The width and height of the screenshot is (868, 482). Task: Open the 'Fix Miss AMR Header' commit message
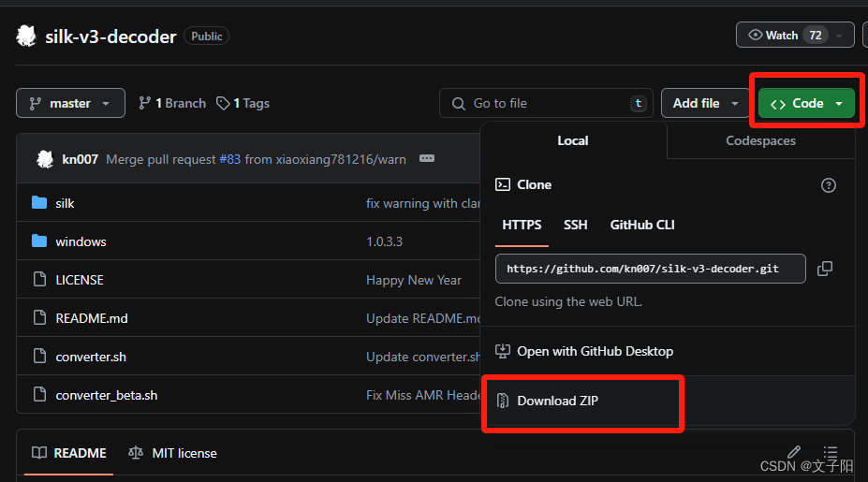click(423, 395)
